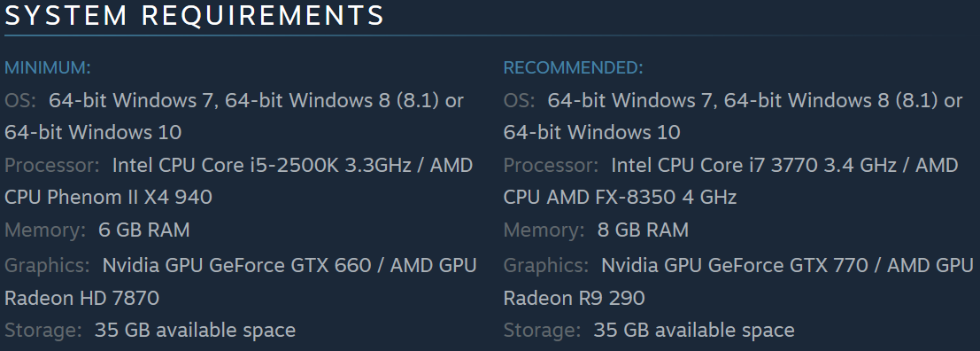Screen dimensions: 980x351
Task: Select the RECOMMENDED requirements label
Action: (573, 67)
